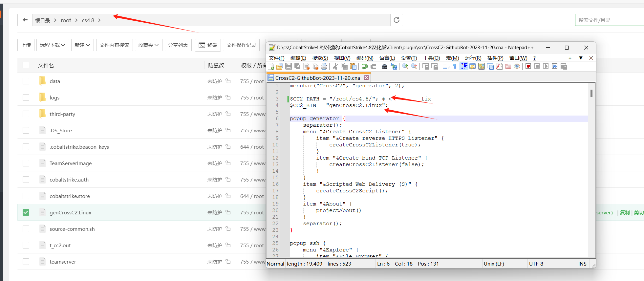Select the teamserver file checkbox

tap(26, 262)
